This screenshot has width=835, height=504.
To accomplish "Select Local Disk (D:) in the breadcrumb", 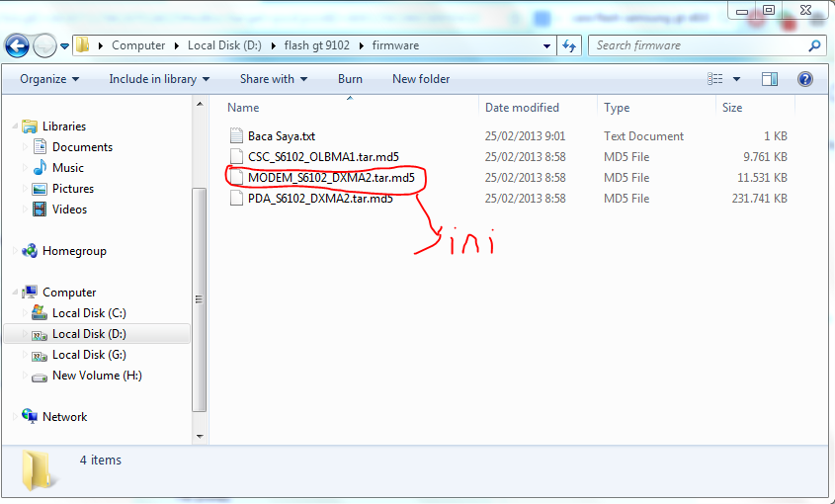I will [224, 45].
